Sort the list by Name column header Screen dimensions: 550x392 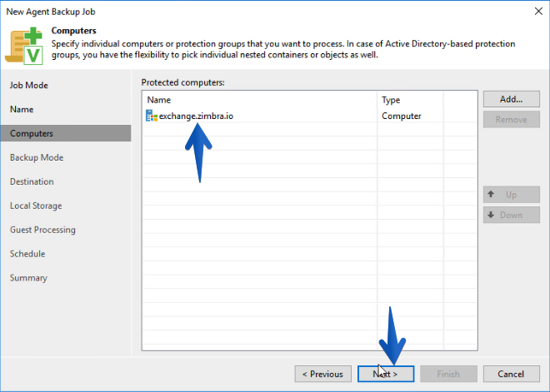point(260,100)
